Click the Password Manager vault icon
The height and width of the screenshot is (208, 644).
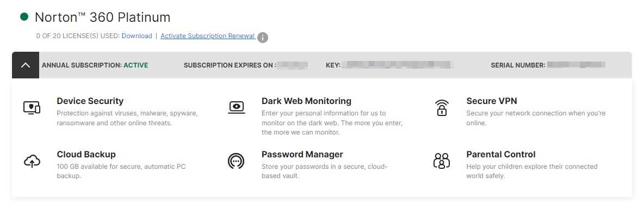pyautogui.click(x=237, y=161)
